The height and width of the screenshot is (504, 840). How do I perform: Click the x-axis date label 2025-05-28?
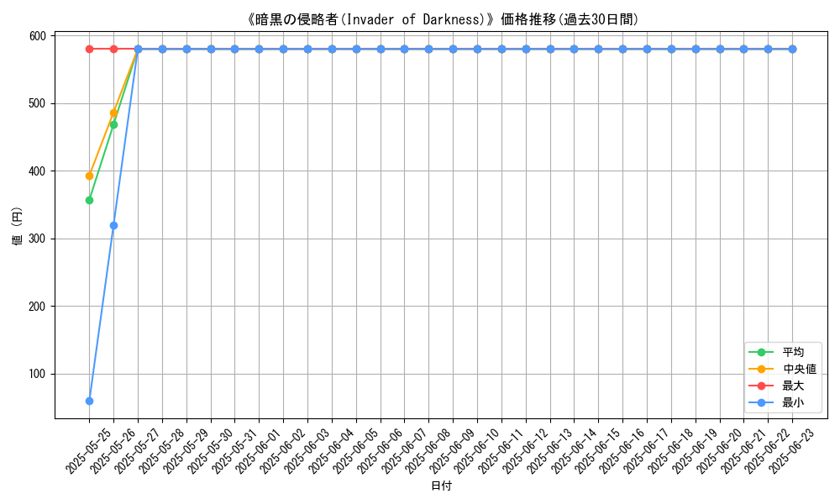(160, 452)
